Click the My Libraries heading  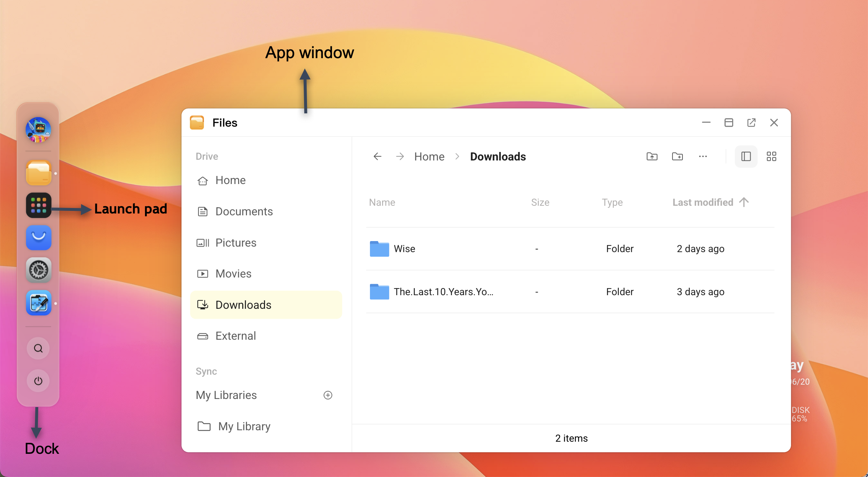pyautogui.click(x=226, y=395)
